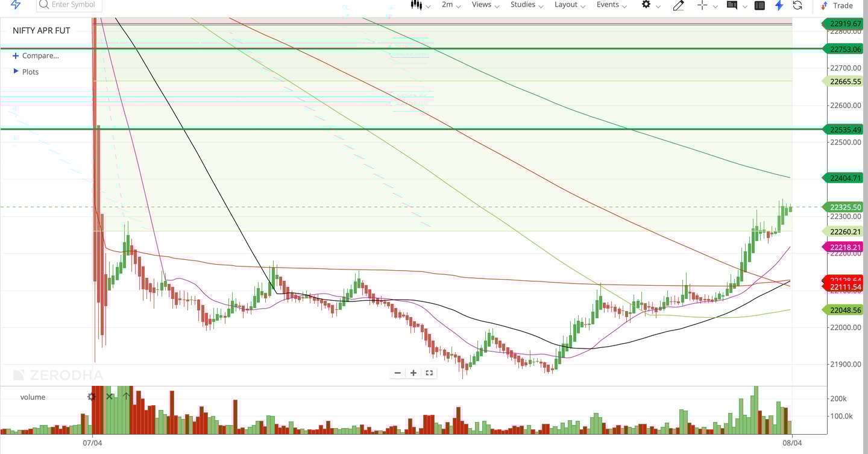This screenshot has width=868, height=454.
Task: Click the 22600.00 axis price
Action: point(845,106)
